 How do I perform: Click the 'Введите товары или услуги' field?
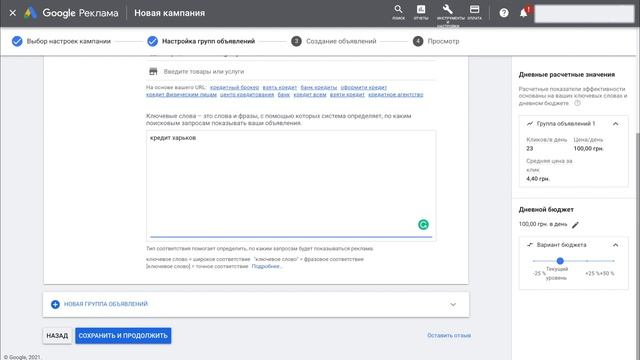click(x=291, y=71)
